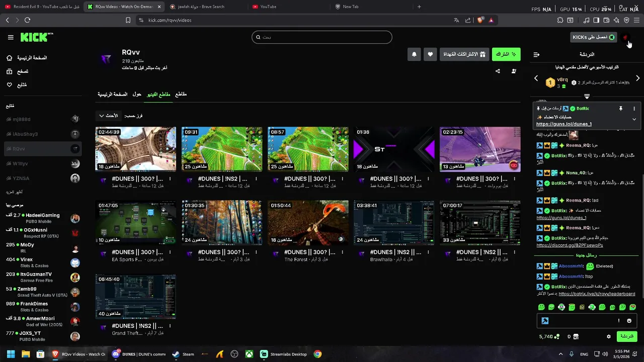Switch to the Resident Evil 9 YouTube browser tab
The image size is (644, 362).
pos(41,7)
